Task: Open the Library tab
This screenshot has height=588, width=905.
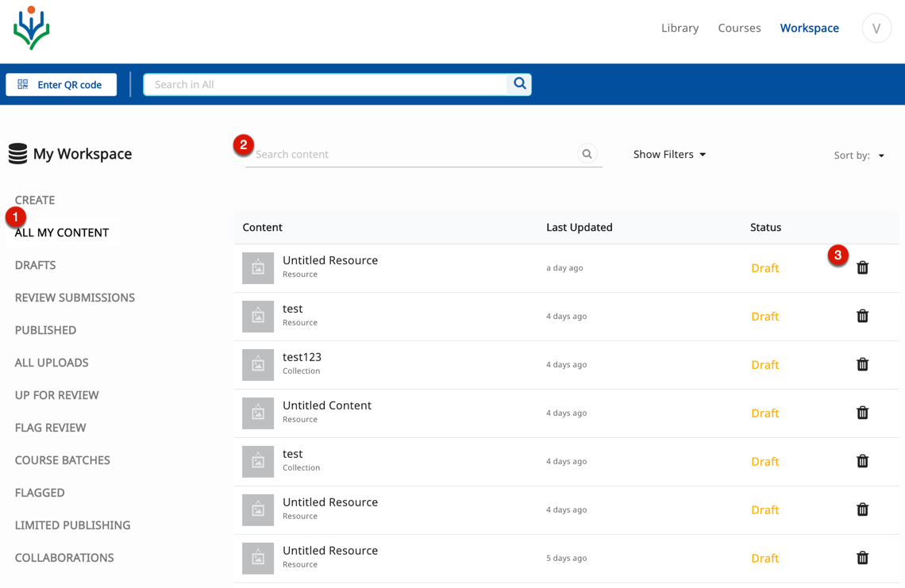Action: point(680,28)
